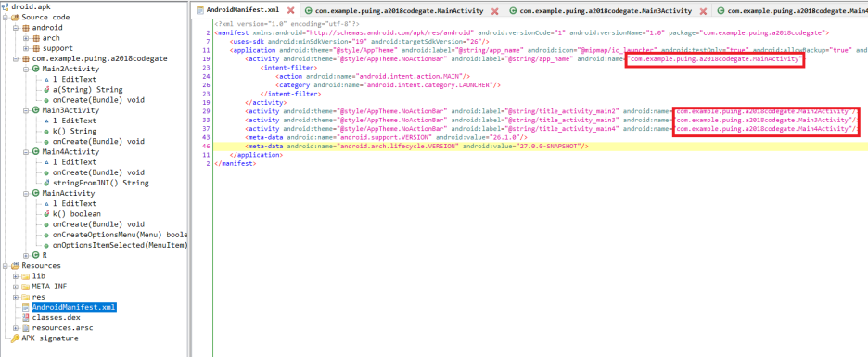Click the class icon on the Main3Activity tab
The image size is (868, 357).
(513, 10)
